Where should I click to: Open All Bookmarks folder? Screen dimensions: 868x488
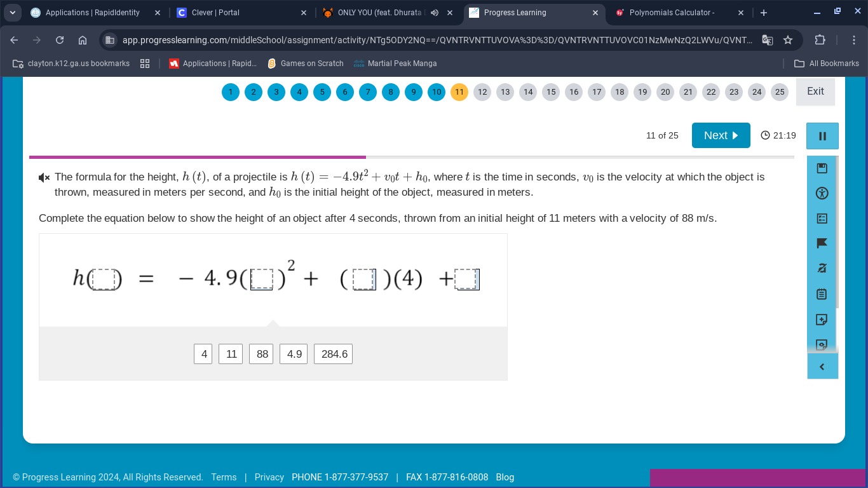pos(827,64)
